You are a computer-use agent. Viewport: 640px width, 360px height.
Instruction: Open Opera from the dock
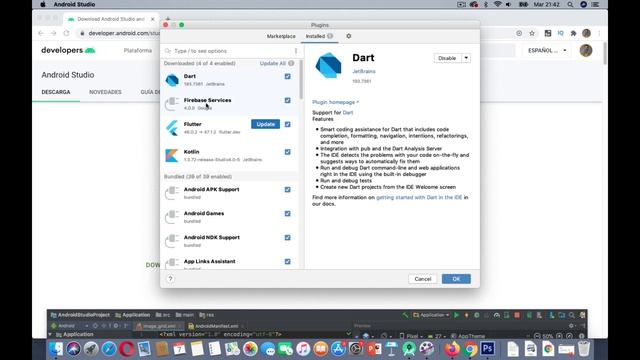point(127,349)
